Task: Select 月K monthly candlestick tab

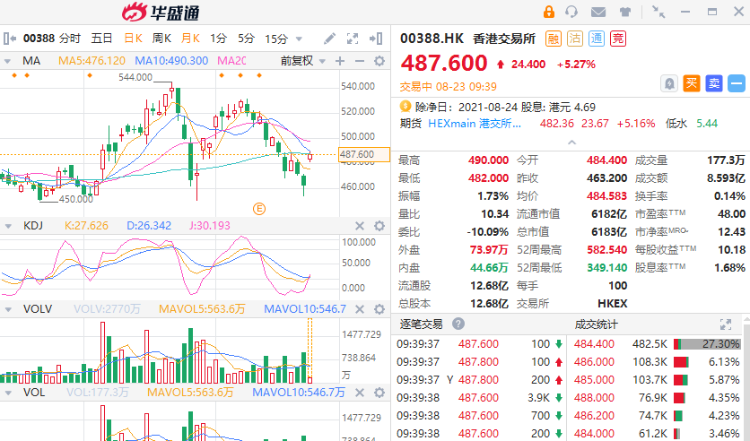Action: pos(190,38)
